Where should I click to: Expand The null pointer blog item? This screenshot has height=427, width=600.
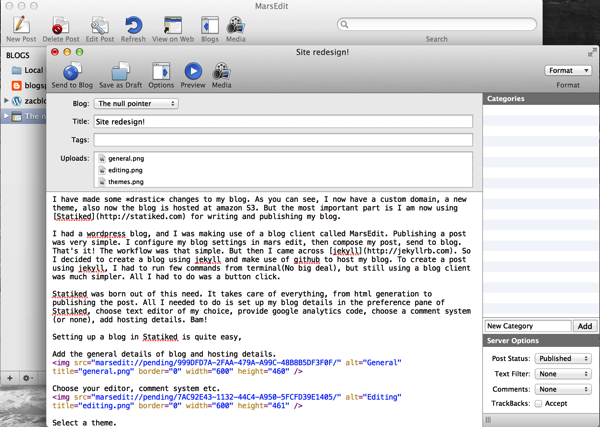(6, 116)
